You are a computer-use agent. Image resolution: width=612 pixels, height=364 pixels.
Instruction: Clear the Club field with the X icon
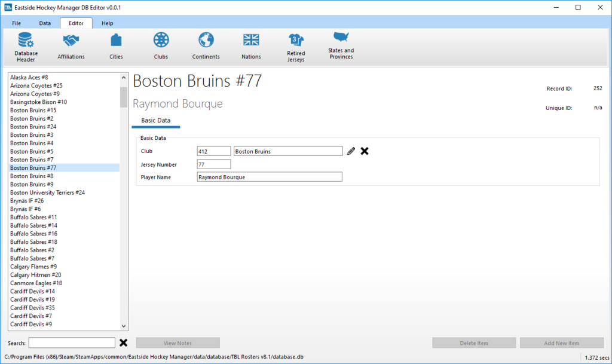click(365, 151)
